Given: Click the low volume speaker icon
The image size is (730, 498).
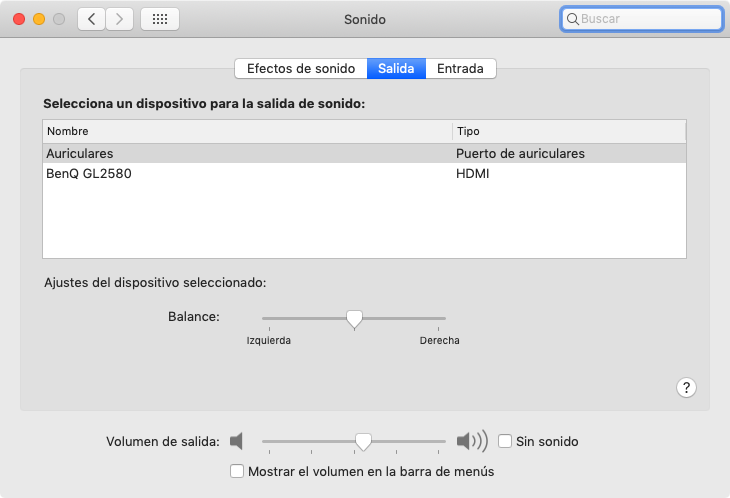Looking at the screenshot, I should tap(237, 441).
